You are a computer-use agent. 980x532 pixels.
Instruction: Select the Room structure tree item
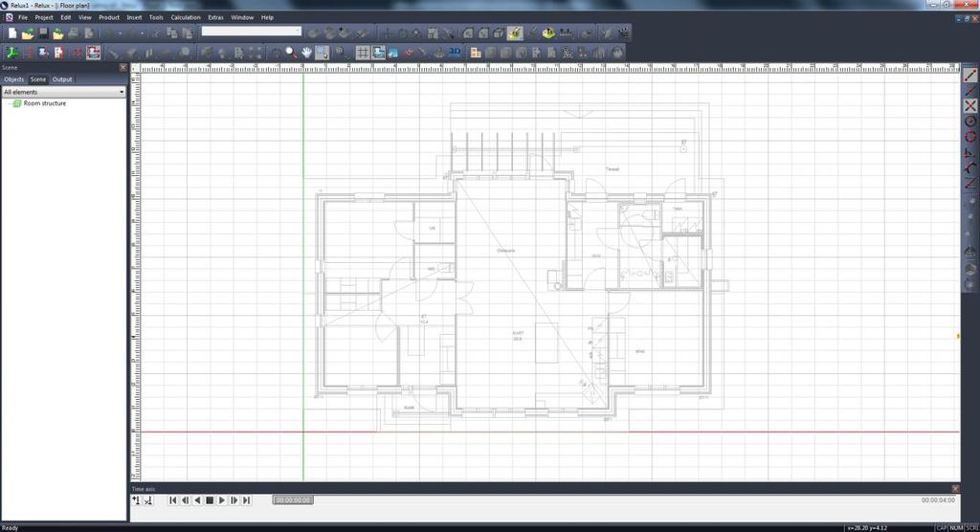(x=44, y=103)
